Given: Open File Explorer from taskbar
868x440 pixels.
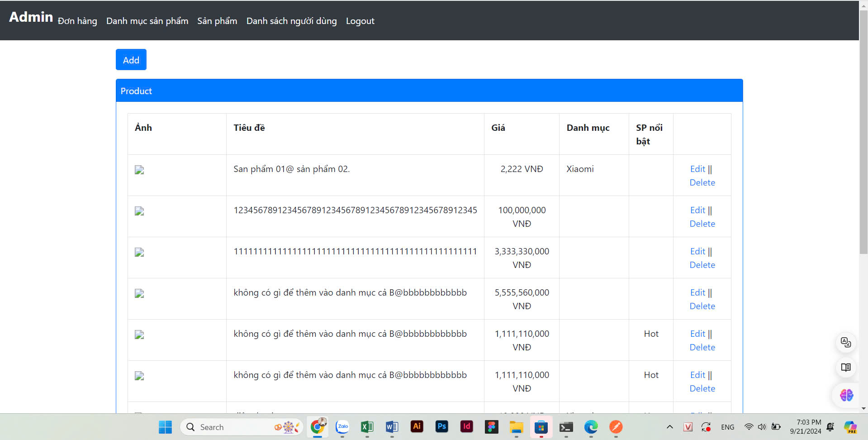Looking at the screenshot, I should point(516,427).
